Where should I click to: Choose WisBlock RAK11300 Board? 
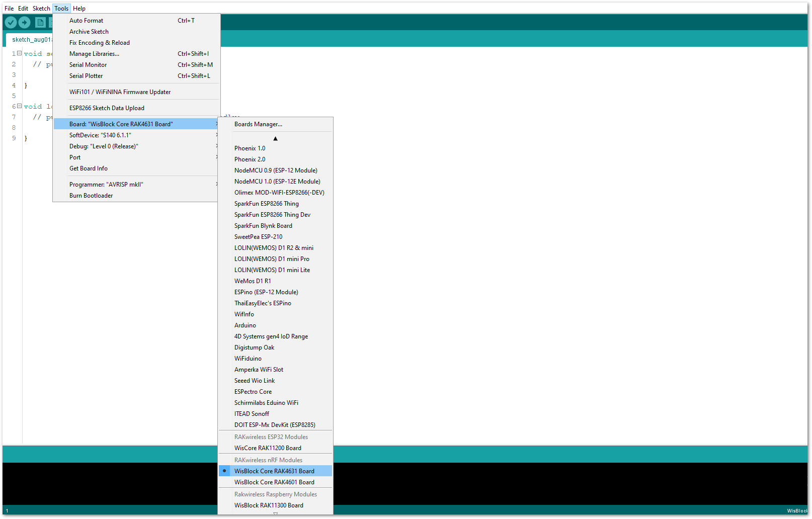[275, 505]
